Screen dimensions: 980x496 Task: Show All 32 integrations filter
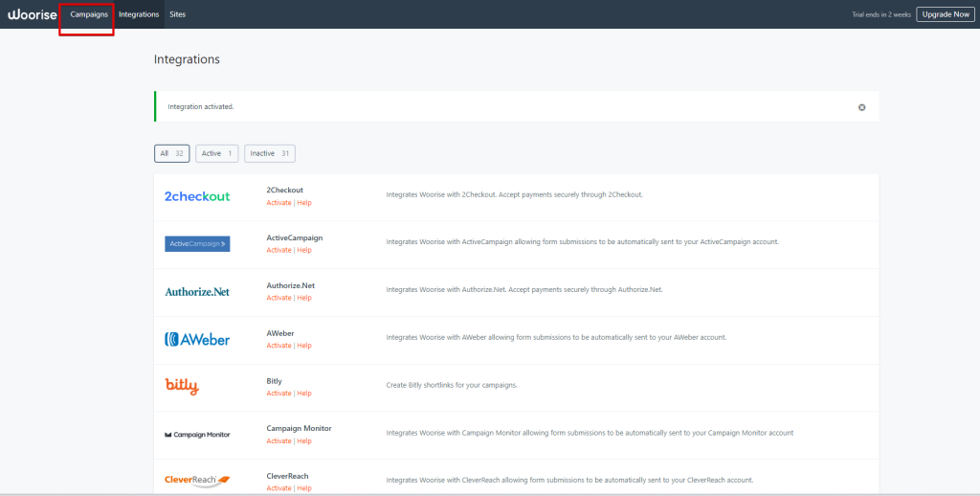click(x=171, y=153)
